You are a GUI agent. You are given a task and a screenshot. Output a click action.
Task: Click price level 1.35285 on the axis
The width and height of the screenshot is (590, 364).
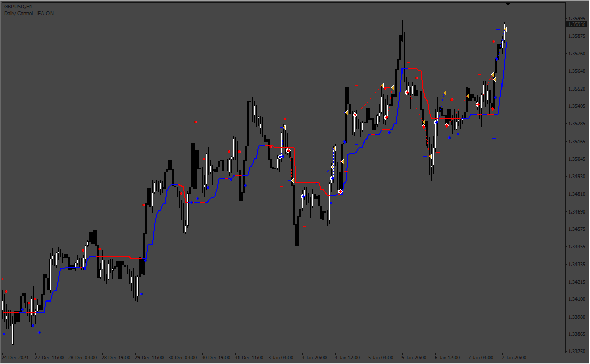pos(576,124)
